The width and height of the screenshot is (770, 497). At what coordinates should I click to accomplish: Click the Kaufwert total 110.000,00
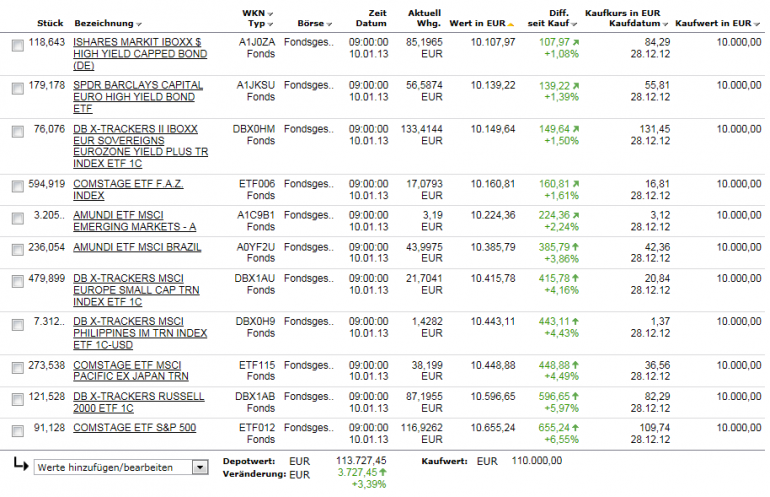pos(537,461)
